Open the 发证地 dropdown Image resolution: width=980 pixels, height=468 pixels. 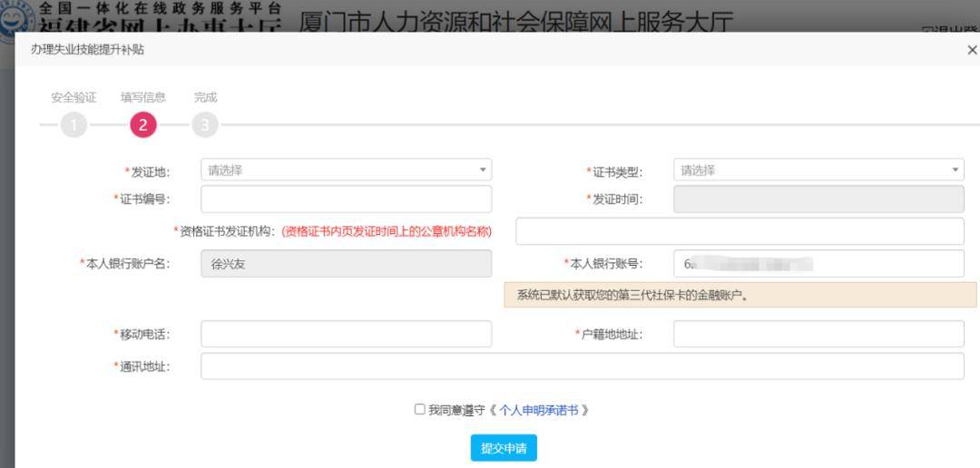346,170
